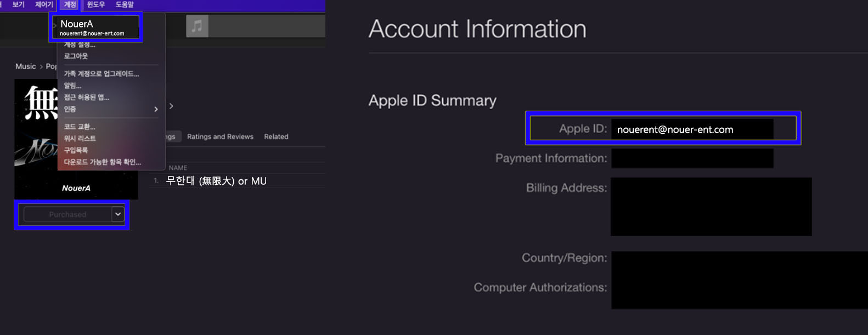Screen dimensions: 868x335
Task: Click the Apple ID Summary heading
Action: tap(432, 100)
